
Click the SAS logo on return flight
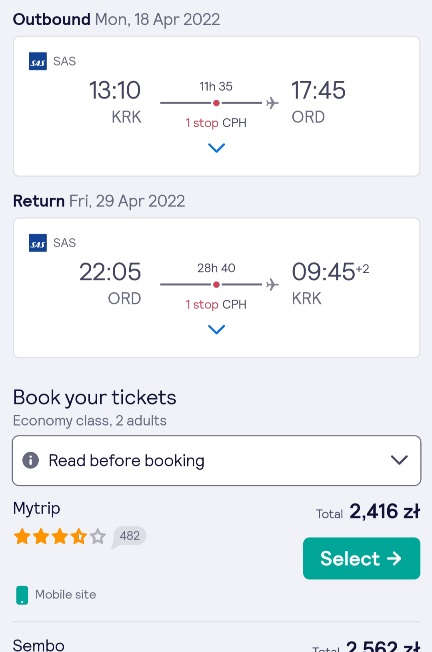(38, 243)
